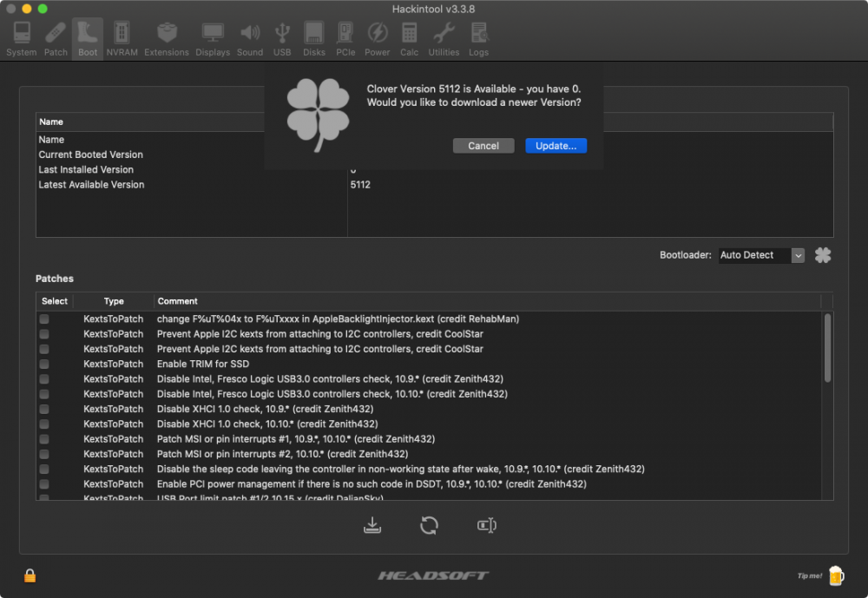868x598 pixels.
Task: Check Enable PCI power management patch
Action: point(44,483)
